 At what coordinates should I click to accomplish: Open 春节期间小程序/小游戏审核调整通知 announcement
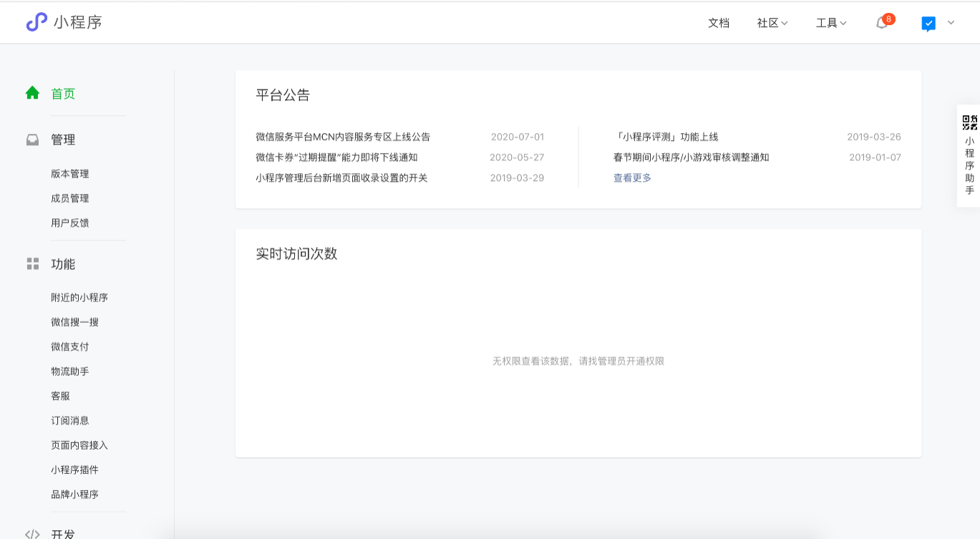(691, 157)
